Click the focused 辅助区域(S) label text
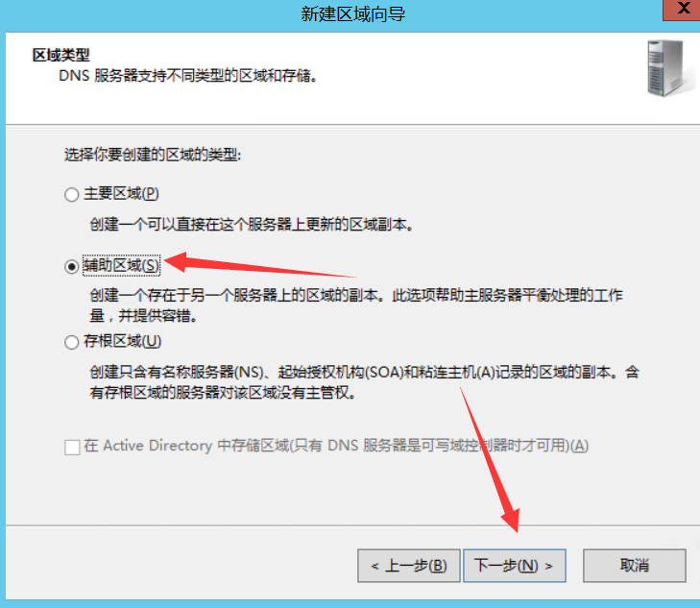This screenshot has height=608, width=700. [x=121, y=266]
